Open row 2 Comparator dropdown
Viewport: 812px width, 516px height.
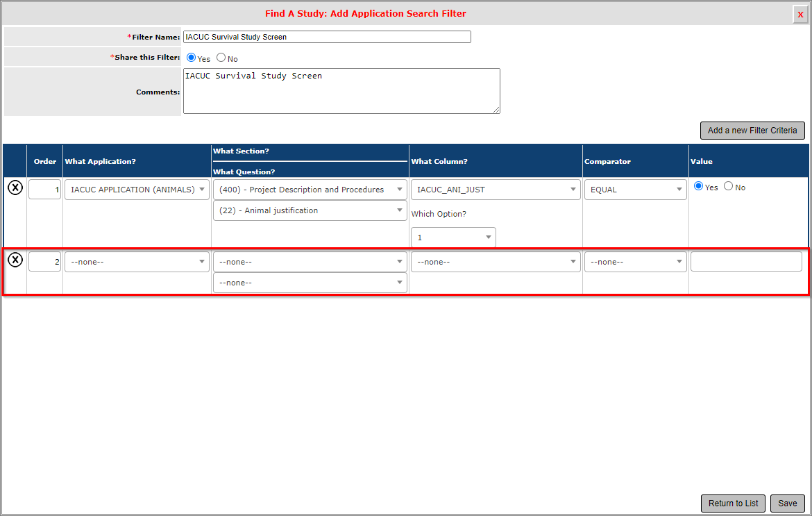[636, 262]
